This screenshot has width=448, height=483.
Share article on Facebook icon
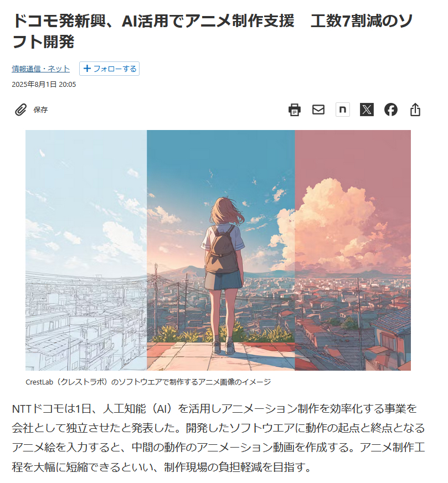(391, 110)
